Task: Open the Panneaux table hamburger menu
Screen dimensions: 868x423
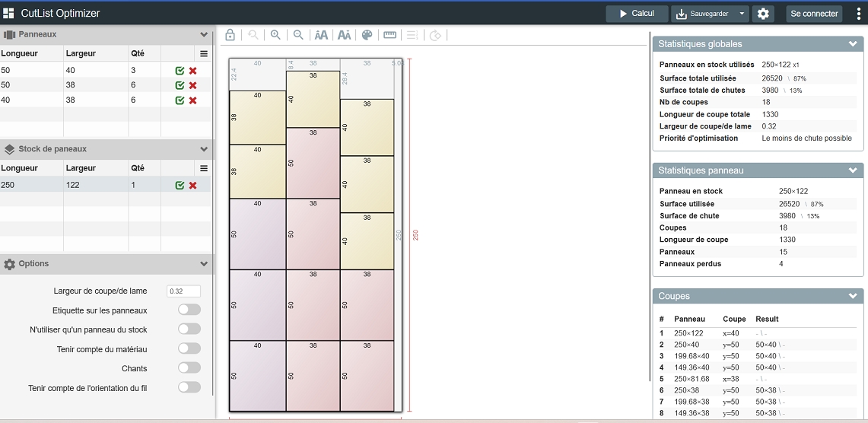Action: click(204, 54)
